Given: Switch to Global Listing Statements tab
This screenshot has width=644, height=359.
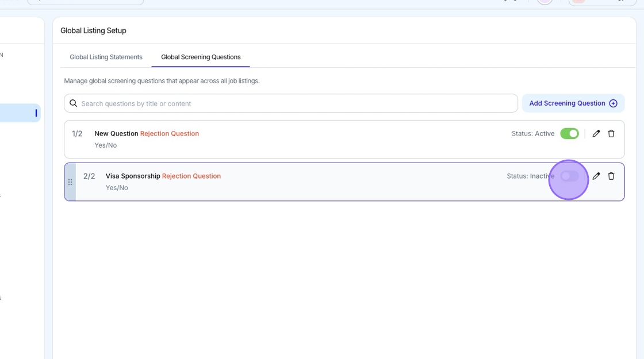Looking at the screenshot, I should click(106, 57).
